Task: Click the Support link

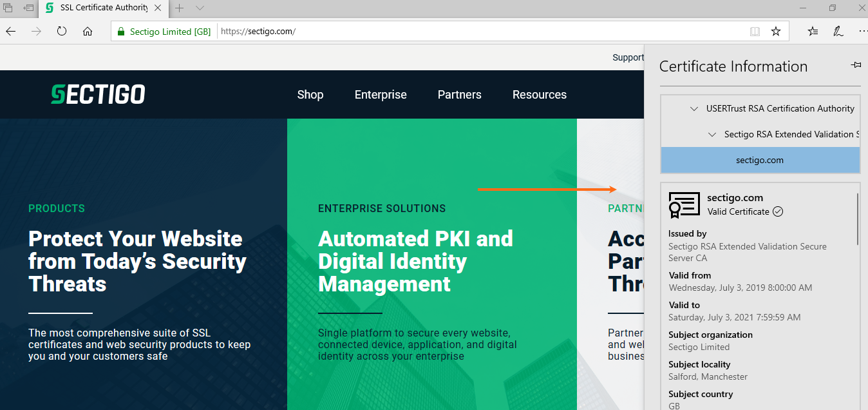Action: (x=628, y=57)
